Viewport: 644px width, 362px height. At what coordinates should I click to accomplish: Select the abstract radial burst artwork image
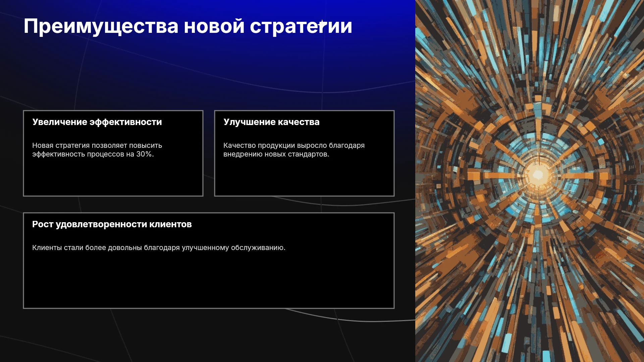pyautogui.click(x=530, y=181)
